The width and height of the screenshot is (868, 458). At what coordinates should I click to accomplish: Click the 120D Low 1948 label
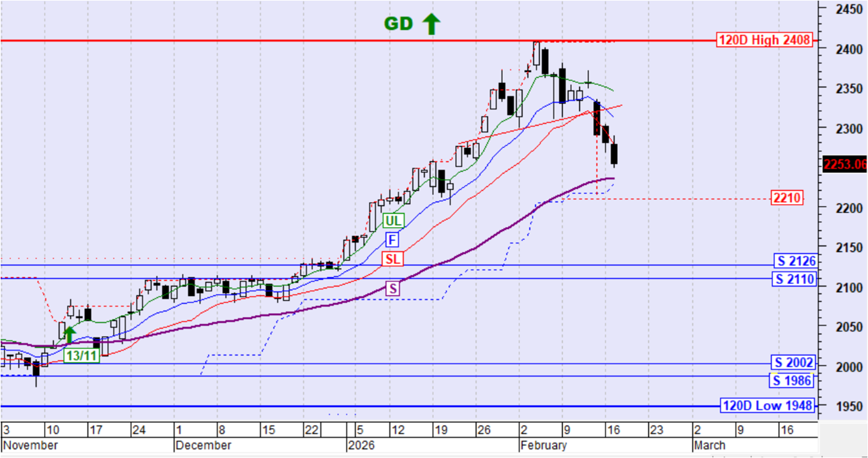tap(767, 405)
